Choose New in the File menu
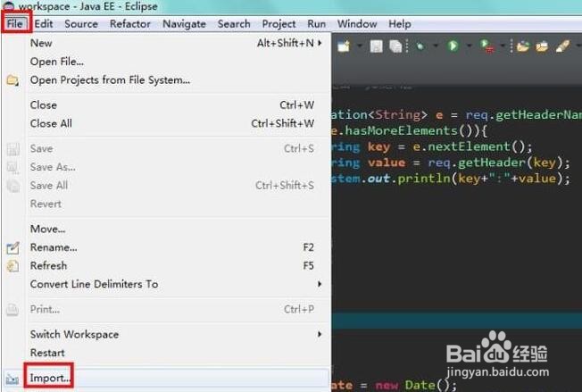Viewport: 582px width, 392px height. click(166, 43)
